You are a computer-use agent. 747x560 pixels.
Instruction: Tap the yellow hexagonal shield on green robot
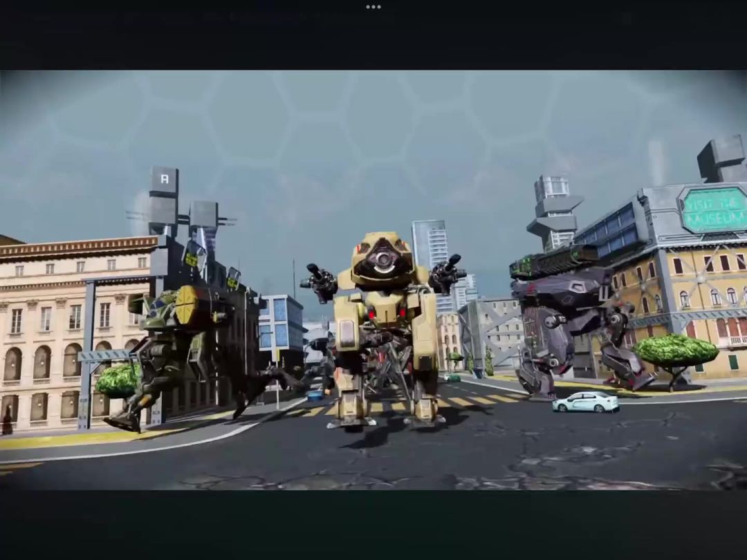coord(186,305)
